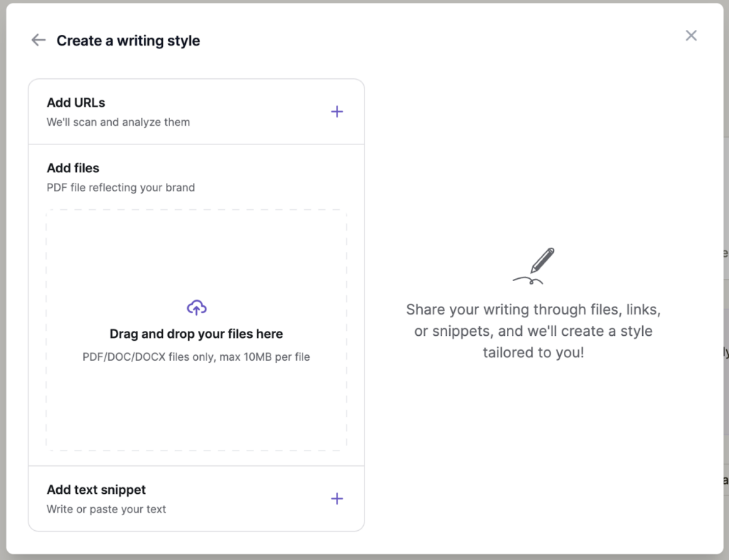
Task: Click the Add files heading
Action: tap(73, 168)
